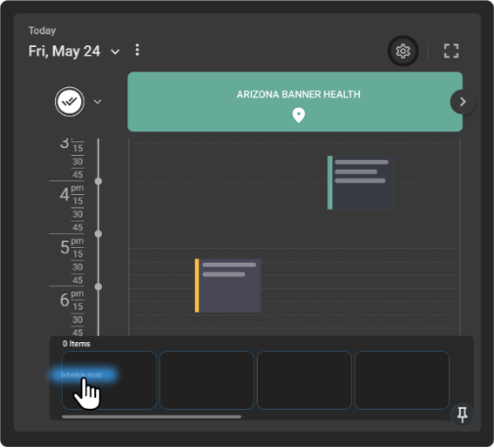Select the second empty tray slot

[x=207, y=380]
